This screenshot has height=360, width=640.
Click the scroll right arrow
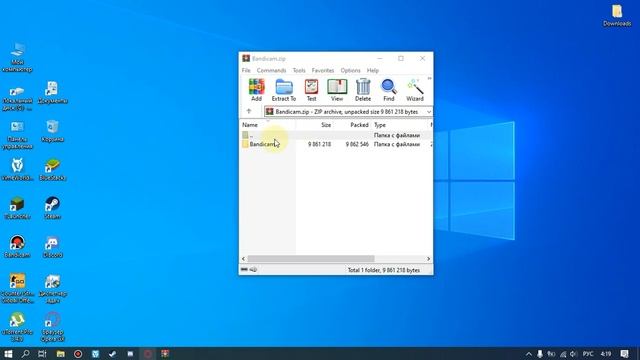point(428,259)
